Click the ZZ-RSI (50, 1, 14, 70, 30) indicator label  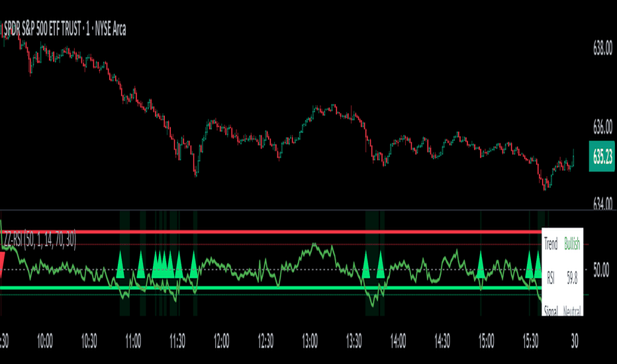click(40, 240)
